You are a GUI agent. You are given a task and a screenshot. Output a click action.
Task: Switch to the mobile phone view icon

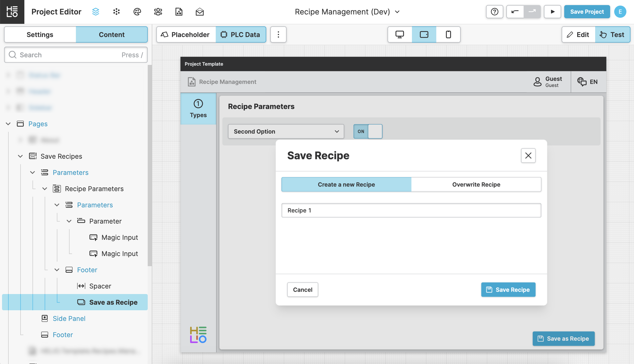[448, 34]
